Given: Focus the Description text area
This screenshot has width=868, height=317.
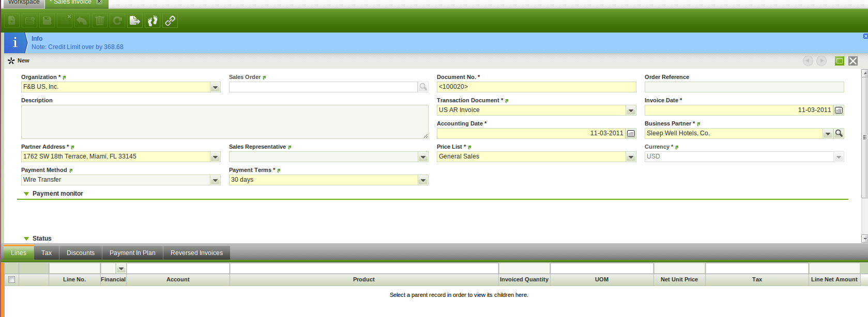Looking at the screenshot, I should pyautogui.click(x=225, y=122).
